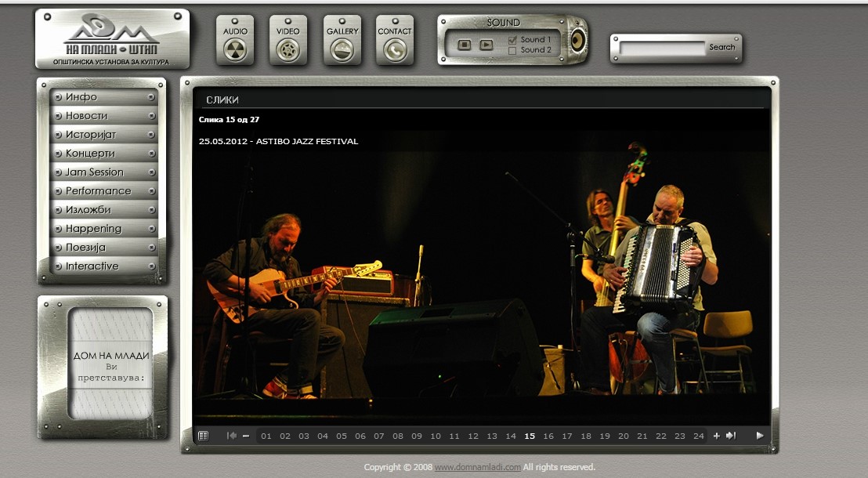Viewport: 868px width, 478px height.
Task: Go to image number 20
Action: pos(624,436)
